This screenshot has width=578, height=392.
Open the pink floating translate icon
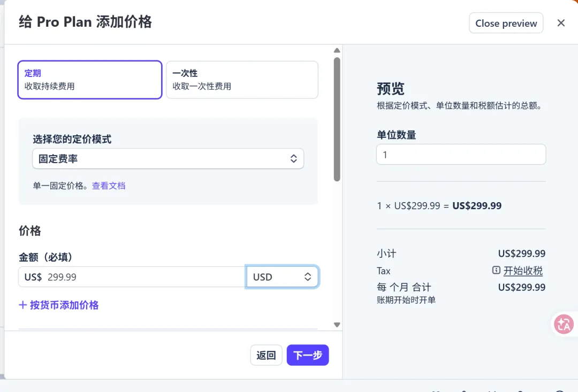(x=564, y=324)
